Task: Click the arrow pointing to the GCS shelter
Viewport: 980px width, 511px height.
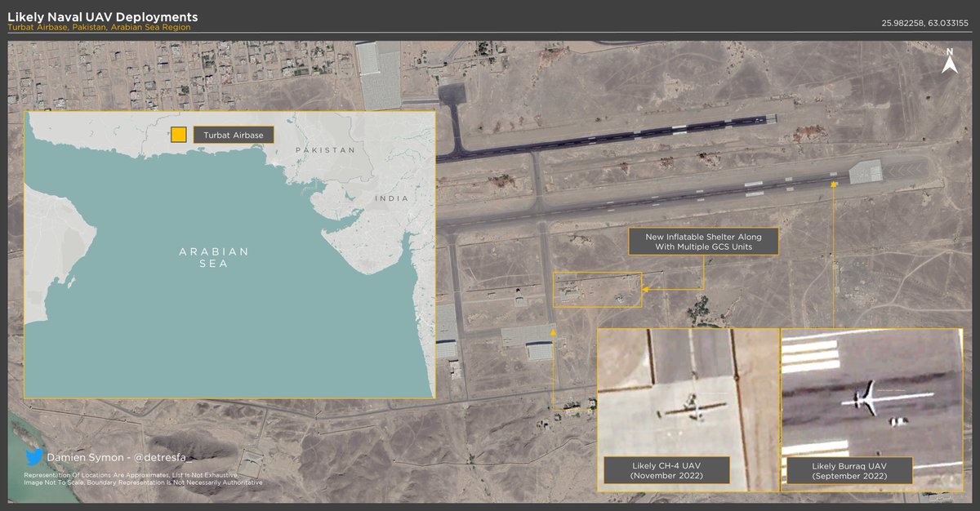Action: (645, 289)
